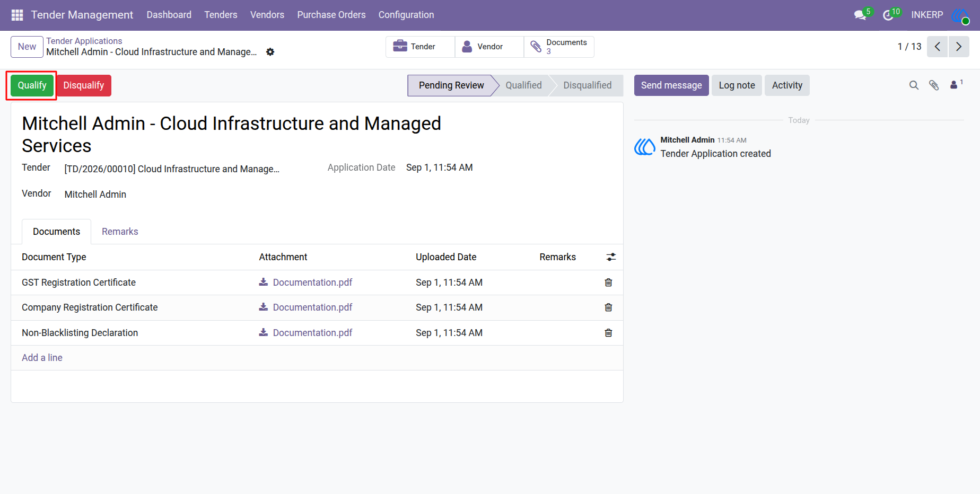Switch to the Documents tab
980x494 pixels.
coord(56,232)
